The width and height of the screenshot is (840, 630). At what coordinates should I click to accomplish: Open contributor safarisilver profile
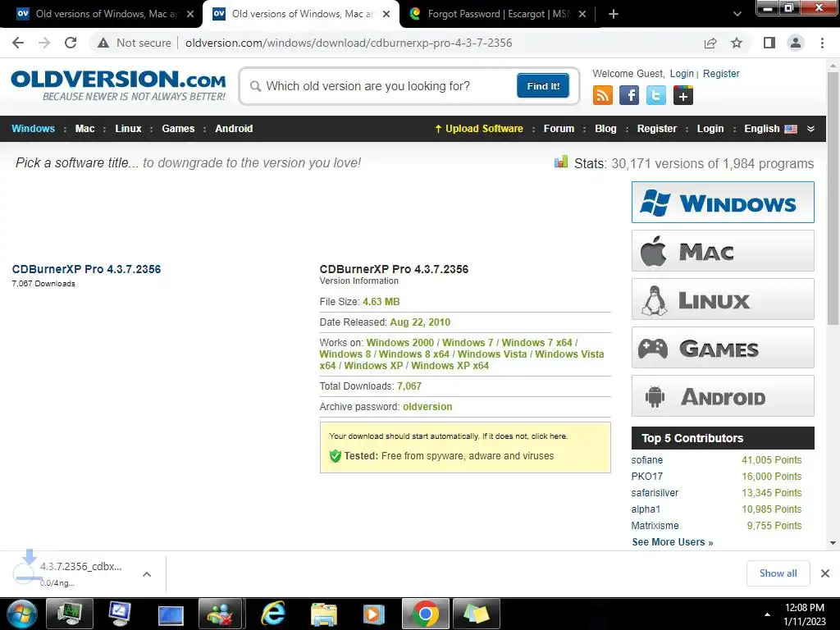655,493
